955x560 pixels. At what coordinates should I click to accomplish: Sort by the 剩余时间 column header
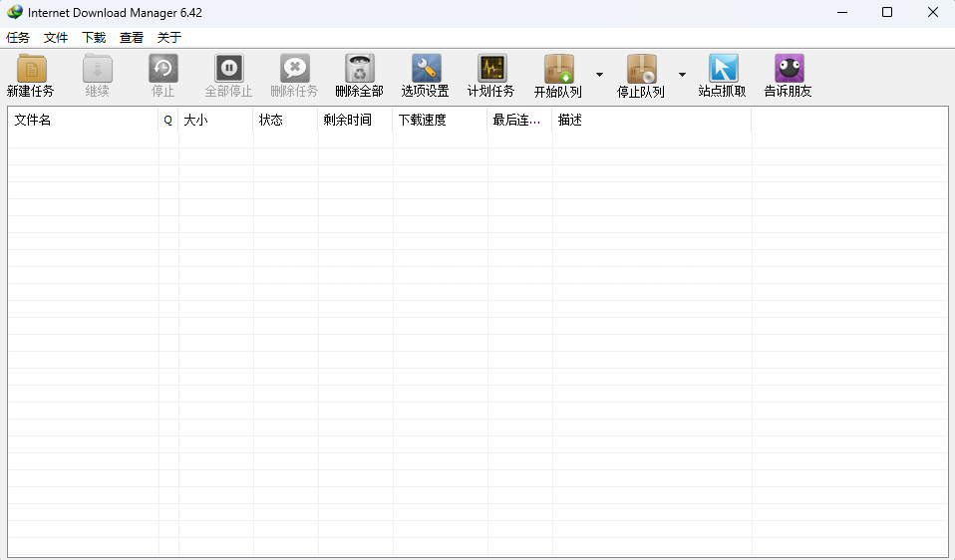pos(356,120)
